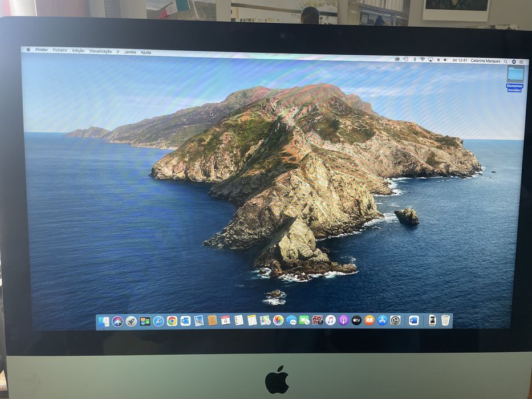Viewport: 532px width, 399px height.
Task: Click the Bluetooth status icon
Action: click(415, 59)
